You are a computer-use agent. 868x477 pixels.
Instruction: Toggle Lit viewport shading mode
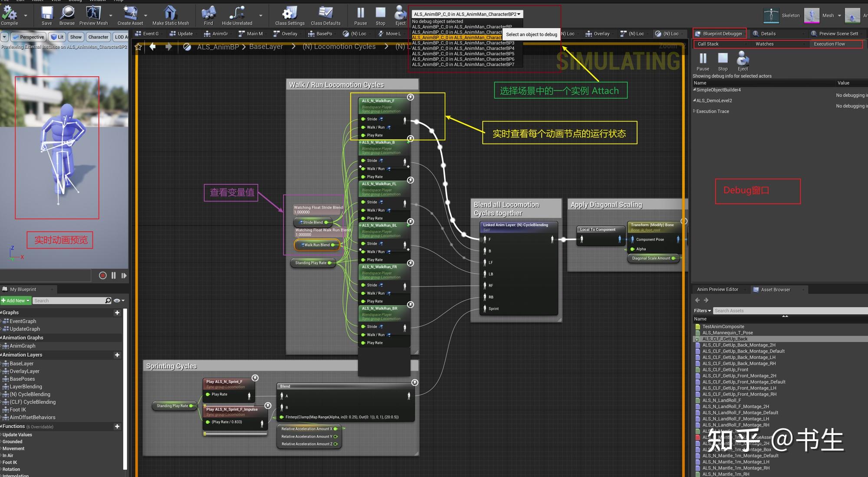pos(57,37)
